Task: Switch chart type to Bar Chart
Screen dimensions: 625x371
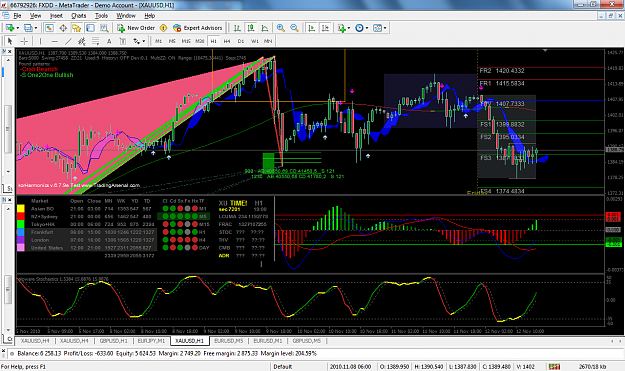Action: pos(237,28)
